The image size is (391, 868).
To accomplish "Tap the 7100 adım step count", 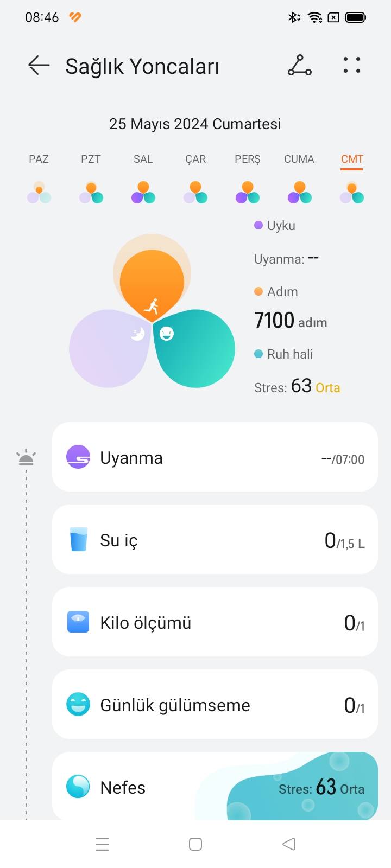I will click(291, 321).
